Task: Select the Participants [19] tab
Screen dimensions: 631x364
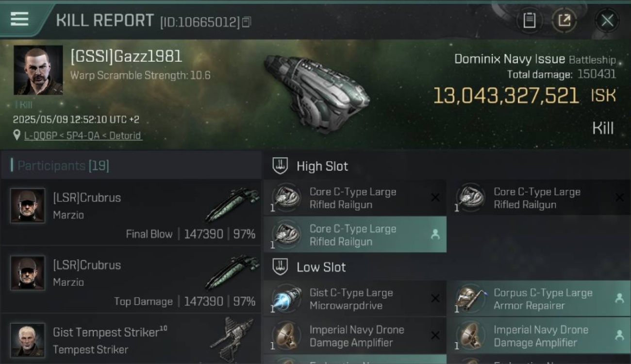Action: (x=63, y=166)
